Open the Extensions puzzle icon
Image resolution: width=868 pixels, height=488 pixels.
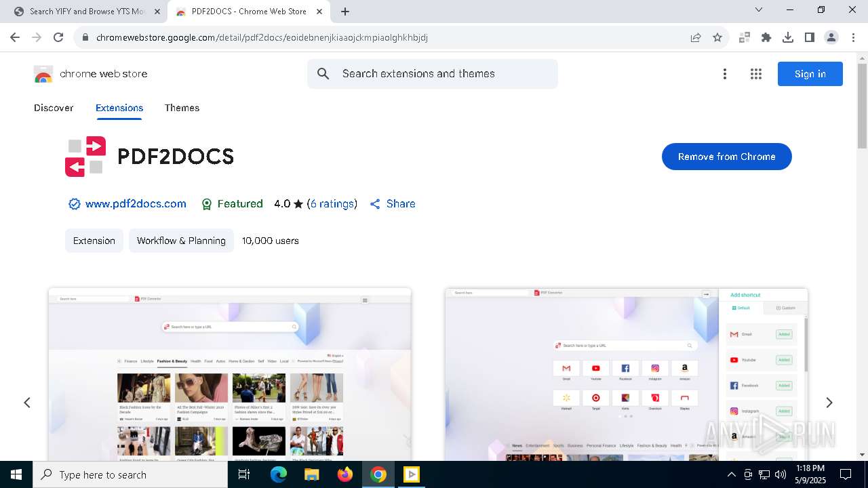tap(766, 37)
